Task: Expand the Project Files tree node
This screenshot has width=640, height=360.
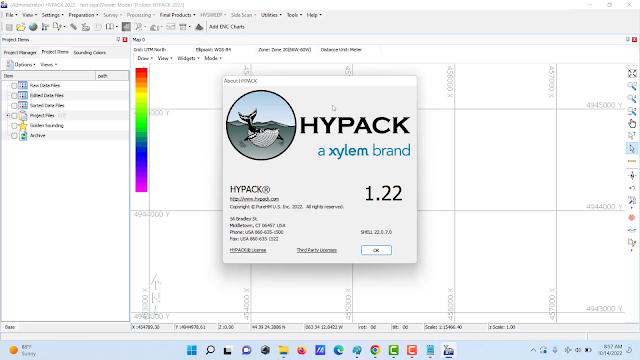Action: click(x=8, y=116)
